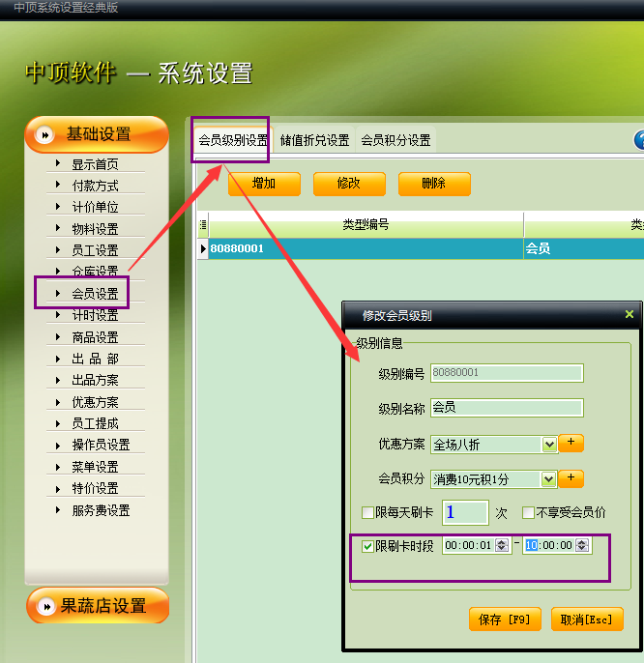Cancel with 取消[Esc] button

tap(587, 620)
